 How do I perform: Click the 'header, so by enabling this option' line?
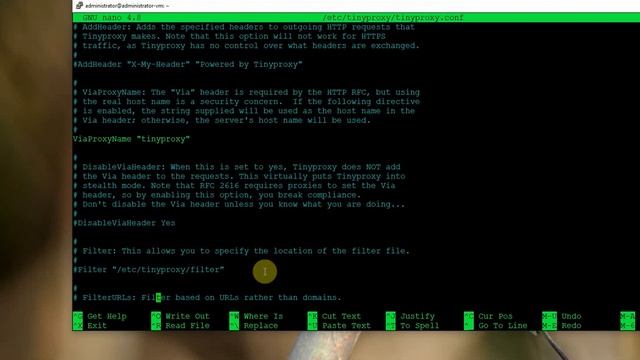tap(217, 195)
